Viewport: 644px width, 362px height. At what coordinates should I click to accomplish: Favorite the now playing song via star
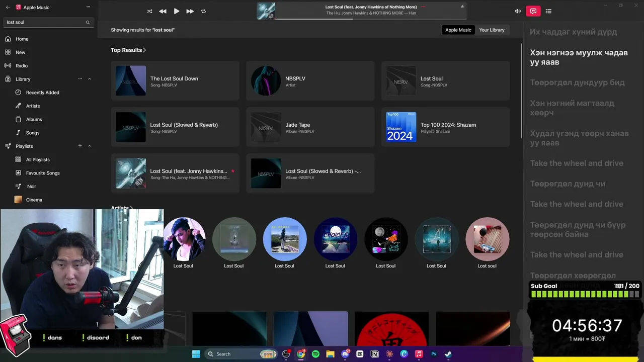(x=462, y=7)
